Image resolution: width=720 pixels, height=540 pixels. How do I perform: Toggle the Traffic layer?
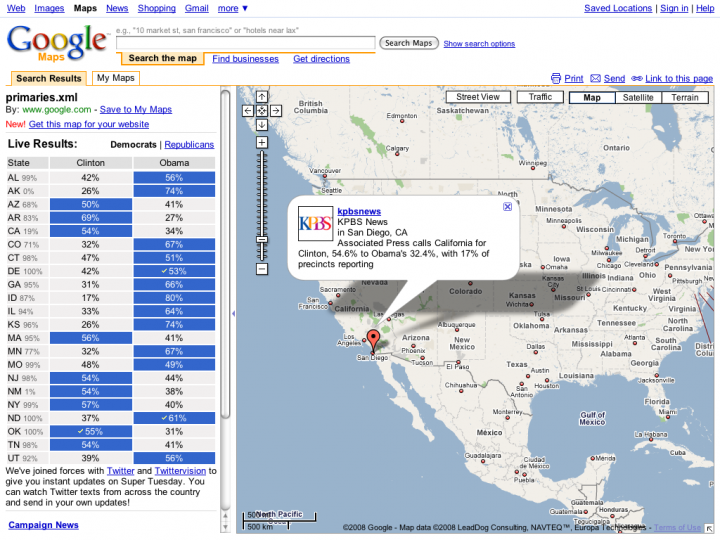click(540, 97)
